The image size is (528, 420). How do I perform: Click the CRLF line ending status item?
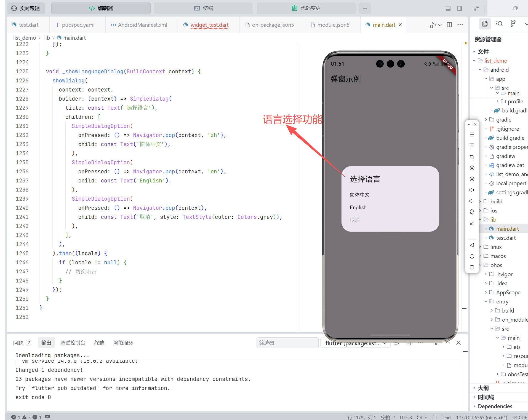point(422,417)
